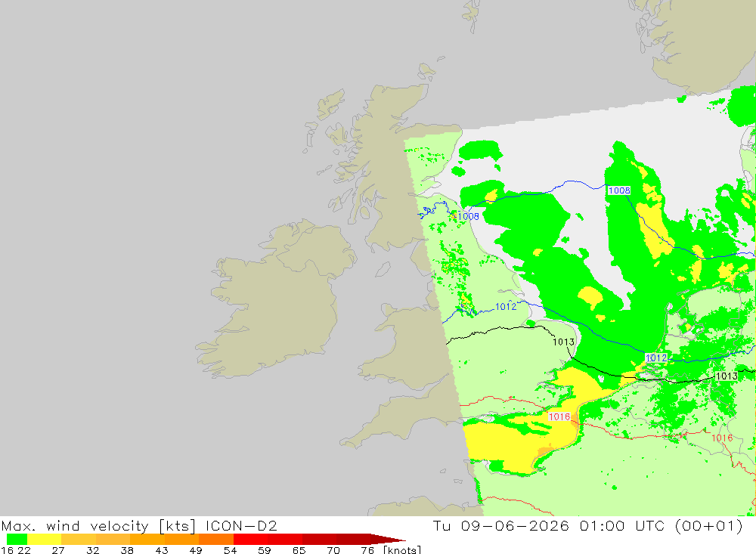This screenshot has width=756, height=554.
Task: Click the red '1016' isobar label over southeast England
Action: pyautogui.click(x=559, y=416)
